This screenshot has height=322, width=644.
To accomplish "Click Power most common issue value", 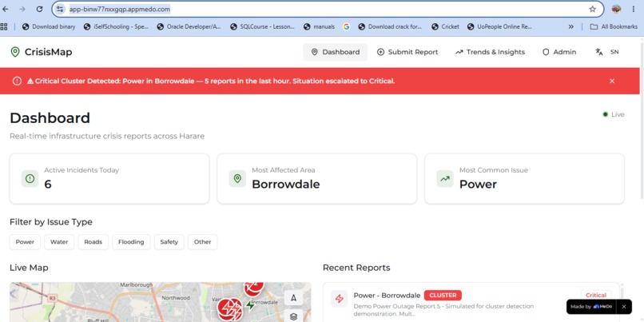I will [478, 185].
